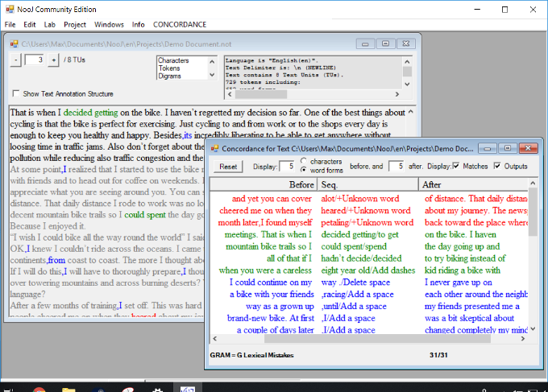
Task: Select the word forms radio button
Action: 303,171
